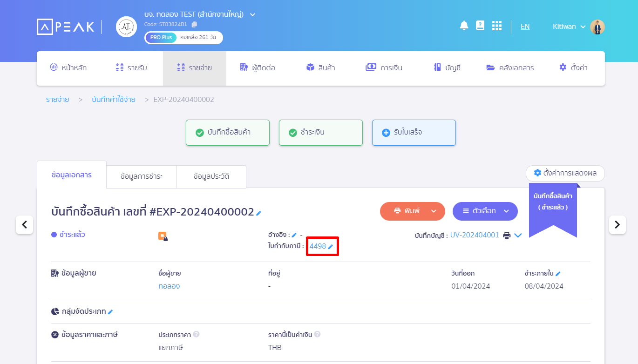Image resolution: width=638 pixels, height=364 pixels.
Task: Click the notification bell icon
Action: point(464,26)
